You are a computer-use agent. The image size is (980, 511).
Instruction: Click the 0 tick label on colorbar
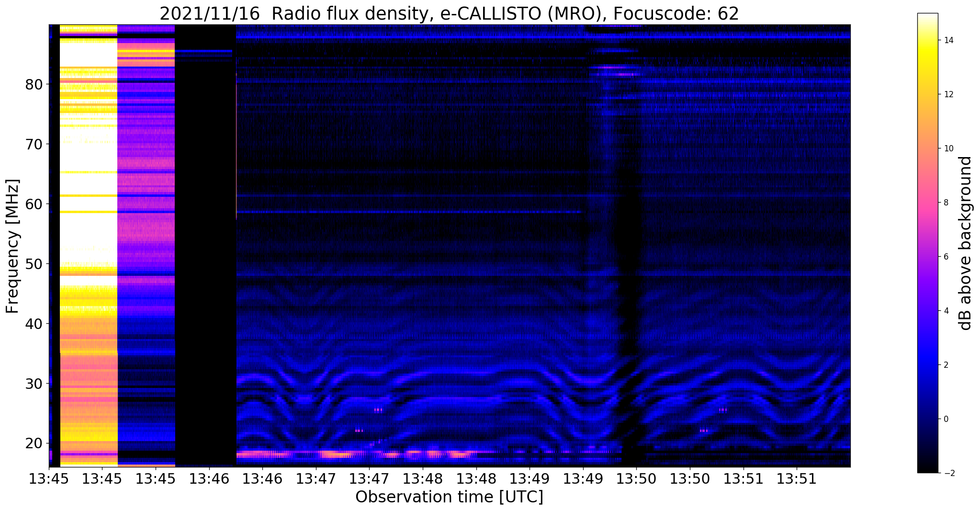click(x=946, y=420)
